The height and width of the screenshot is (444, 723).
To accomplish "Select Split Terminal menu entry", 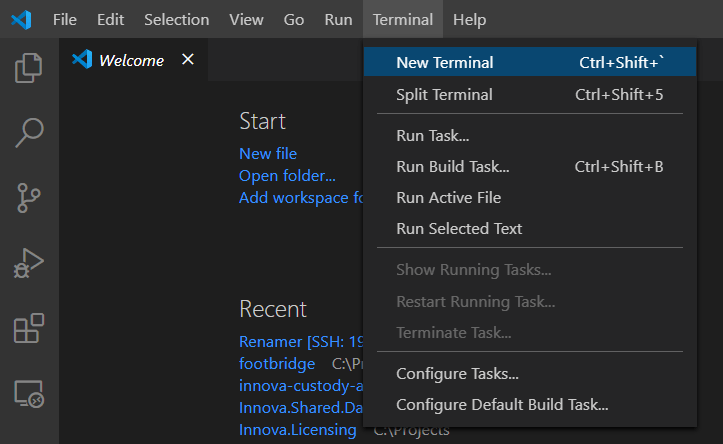I will coord(444,95).
